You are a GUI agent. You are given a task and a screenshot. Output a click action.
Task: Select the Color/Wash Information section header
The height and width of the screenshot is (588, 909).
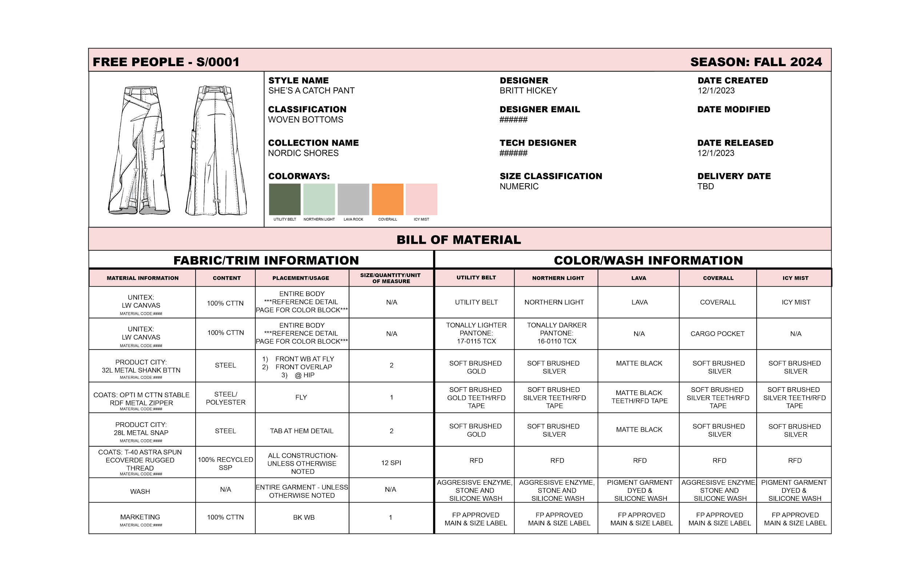[x=648, y=260]
